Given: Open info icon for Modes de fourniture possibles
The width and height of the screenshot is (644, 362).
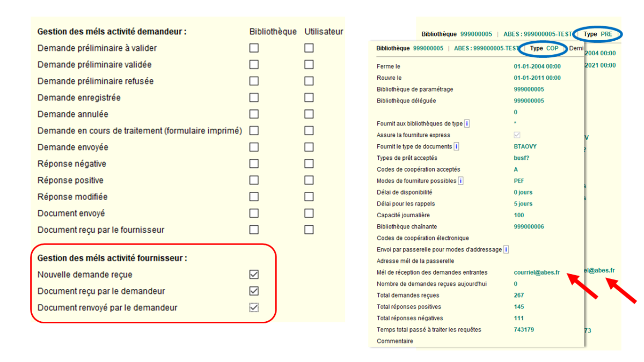Looking at the screenshot, I should 460,181.
